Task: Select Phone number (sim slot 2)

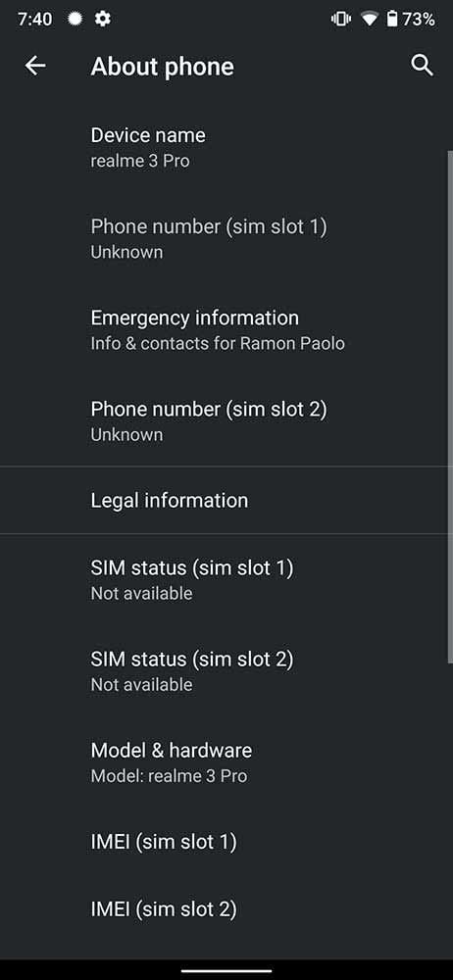Action: click(x=226, y=420)
